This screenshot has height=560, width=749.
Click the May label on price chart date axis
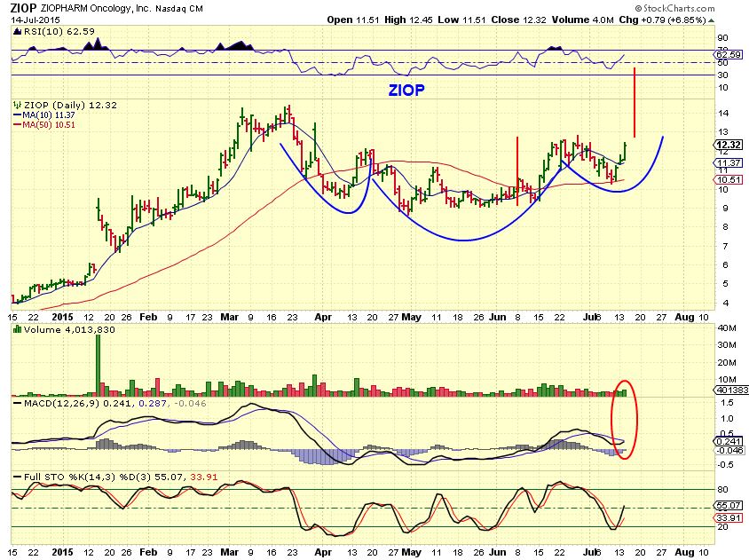coord(411,317)
